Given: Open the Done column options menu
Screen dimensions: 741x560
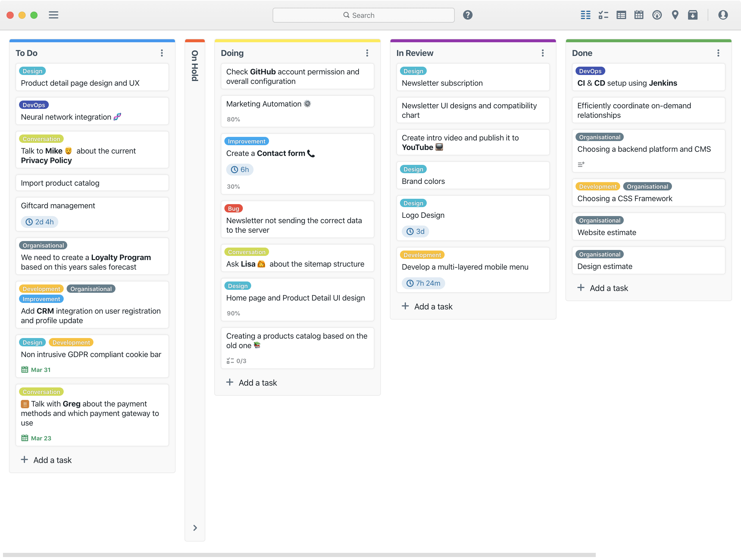Looking at the screenshot, I should (718, 53).
